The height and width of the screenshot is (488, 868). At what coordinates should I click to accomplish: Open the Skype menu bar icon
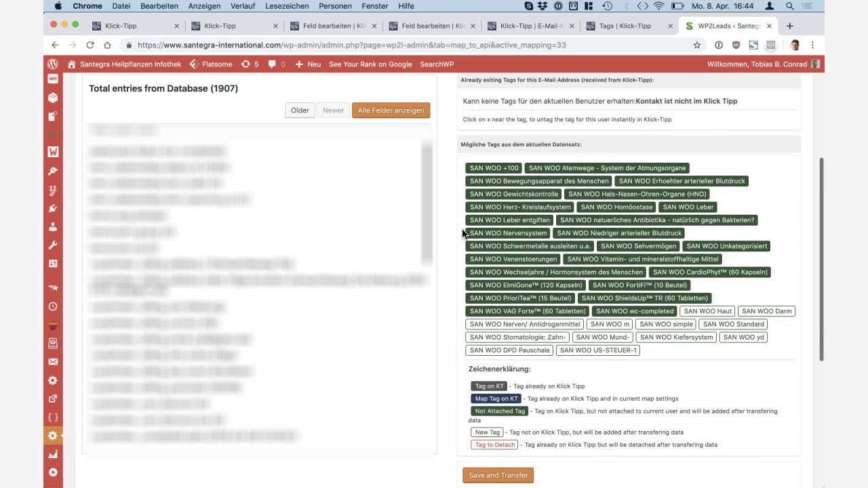[x=529, y=6]
